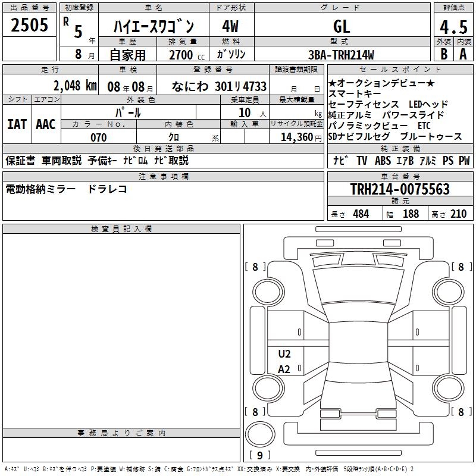Select the shift type IAT
The height and width of the screenshot is (476, 476).
point(17,124)
